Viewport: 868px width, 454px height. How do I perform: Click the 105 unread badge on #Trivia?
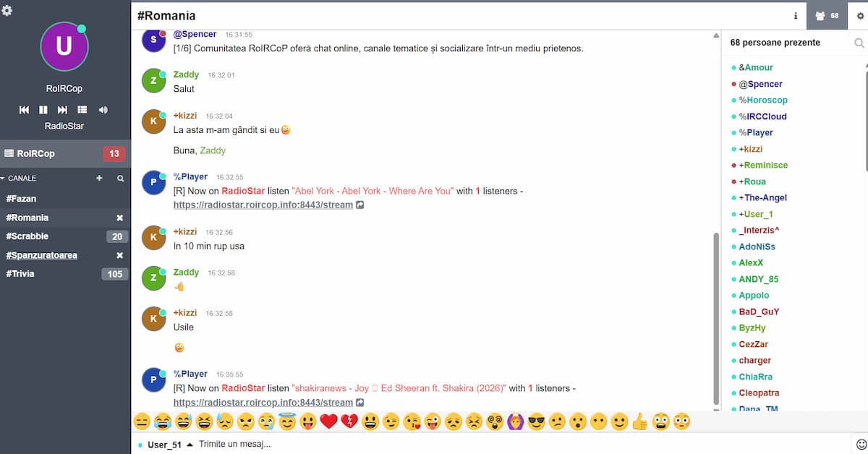pos(115,274)
